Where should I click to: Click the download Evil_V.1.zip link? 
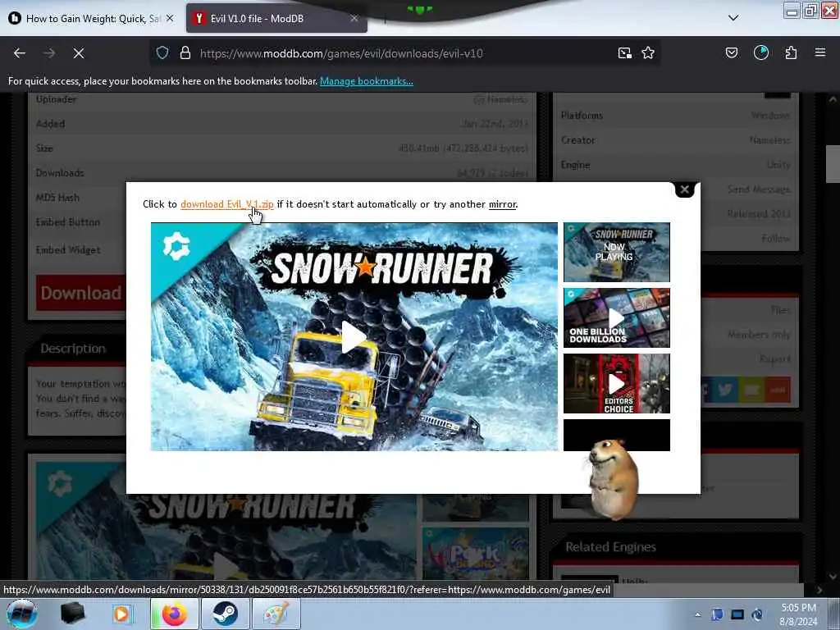click(227, 204)
